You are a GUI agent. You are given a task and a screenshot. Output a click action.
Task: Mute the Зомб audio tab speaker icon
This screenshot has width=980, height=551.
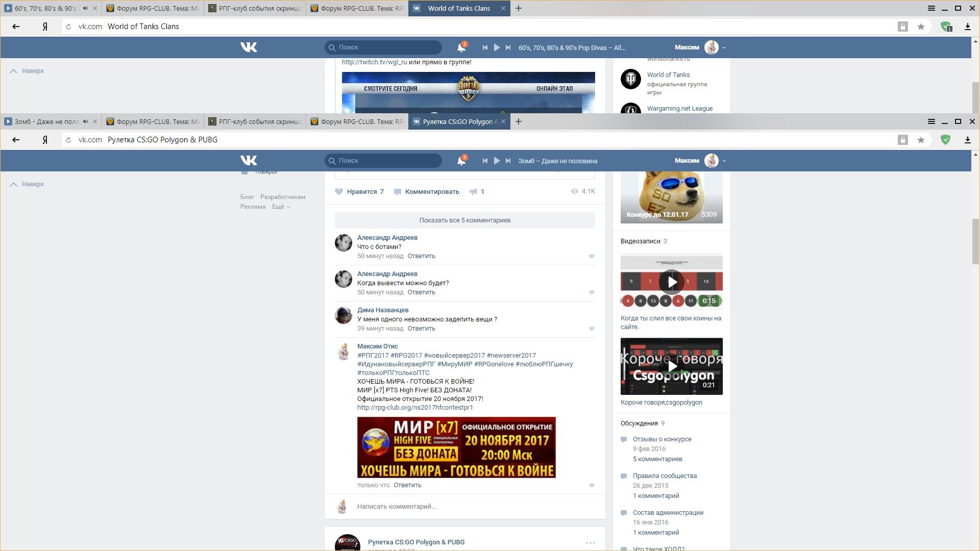86,121
